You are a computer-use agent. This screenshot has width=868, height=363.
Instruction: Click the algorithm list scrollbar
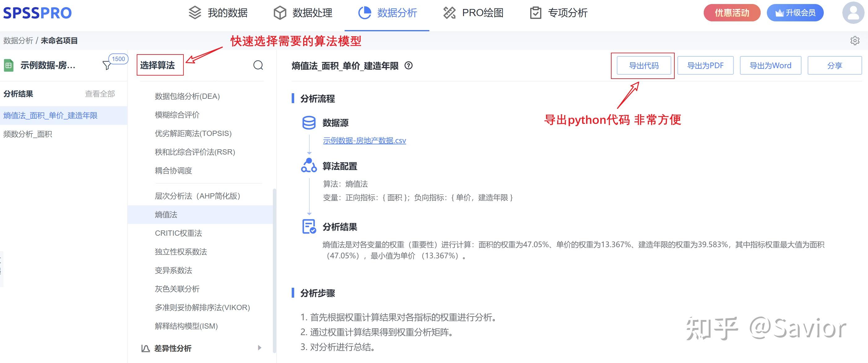pos(274,270)
